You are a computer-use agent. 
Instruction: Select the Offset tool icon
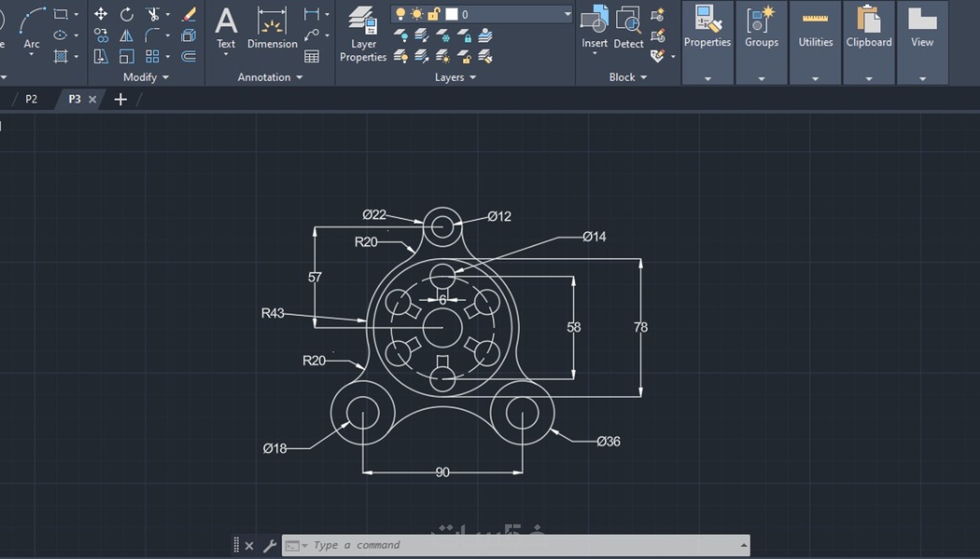[189, 56]
